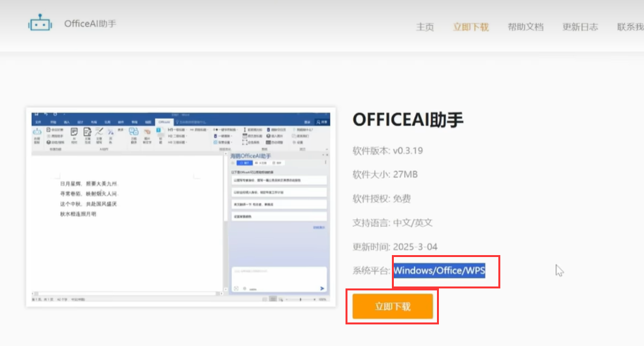
Task: Open the 联系我 navigation item
Action: point(630,27)
